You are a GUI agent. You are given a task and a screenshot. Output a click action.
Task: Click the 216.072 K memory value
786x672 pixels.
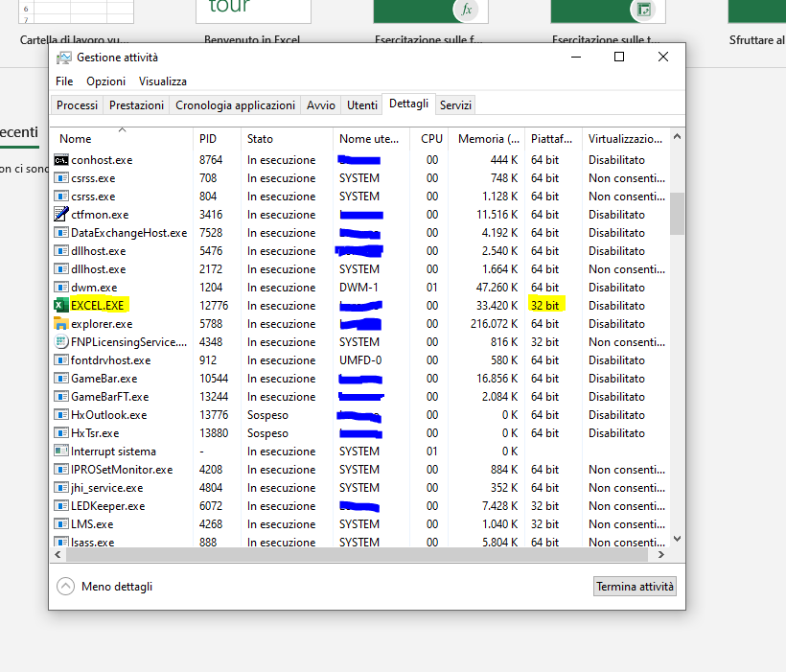click(494, 324)
